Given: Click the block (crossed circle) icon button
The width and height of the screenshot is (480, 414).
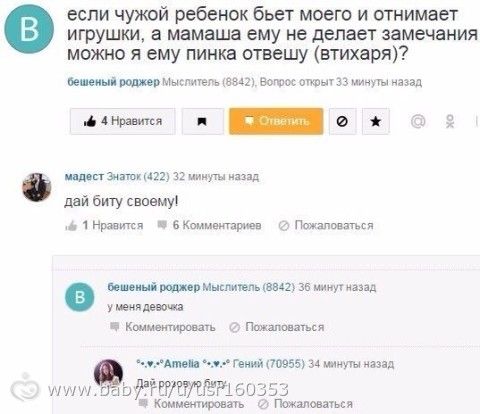Looking at the screenshot, I should click(342, 121).
